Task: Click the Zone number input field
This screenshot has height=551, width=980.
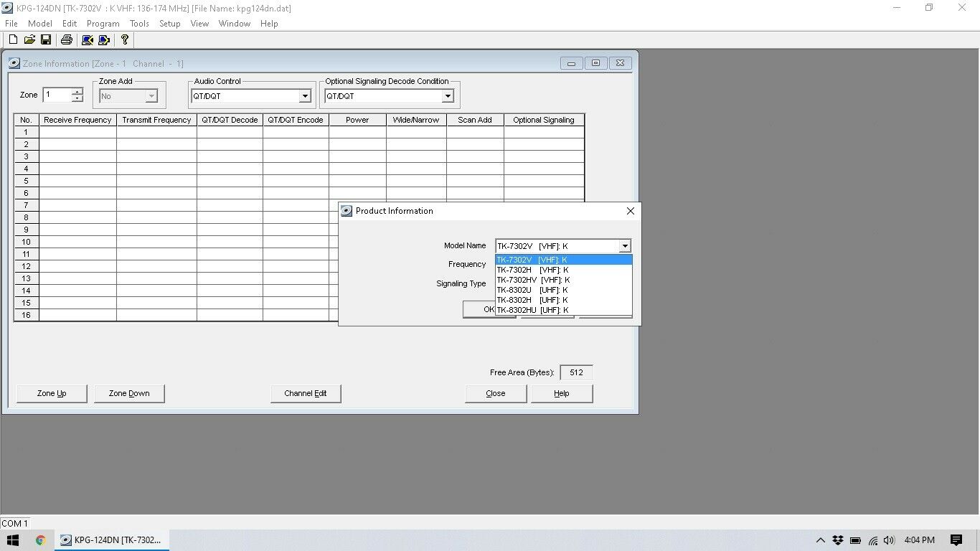Action: click(57, 95)
